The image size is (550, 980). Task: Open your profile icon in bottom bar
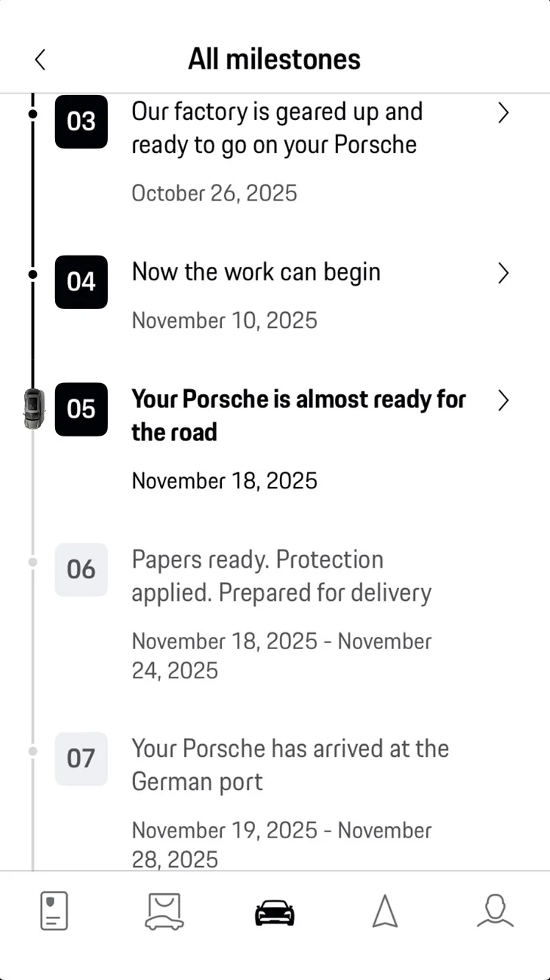[x=495, y=911]
